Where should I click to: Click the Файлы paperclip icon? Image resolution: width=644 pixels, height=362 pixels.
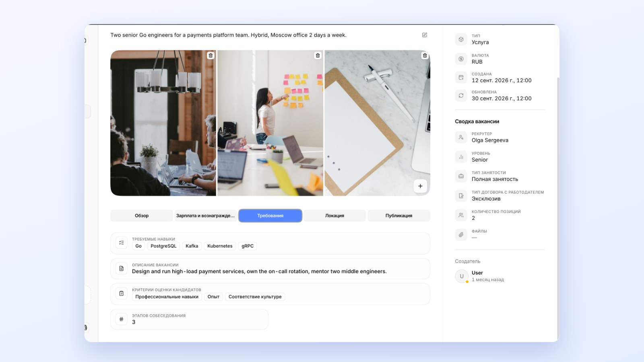[461, 234]
